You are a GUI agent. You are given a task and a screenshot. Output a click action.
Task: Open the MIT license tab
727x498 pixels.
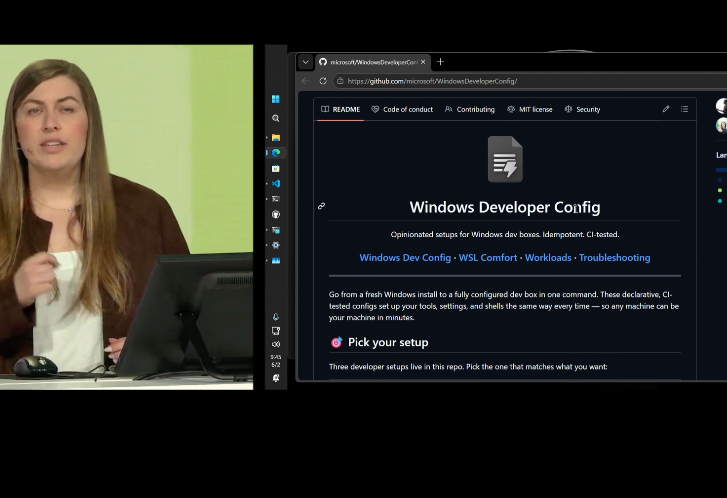click(529, 109)
